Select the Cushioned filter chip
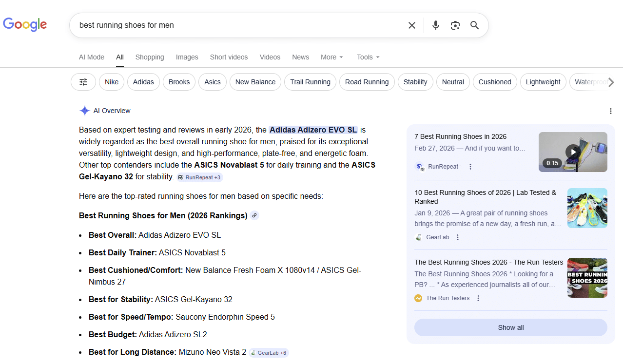The width and height of the screenshot is (623, 364). point(494,82)
